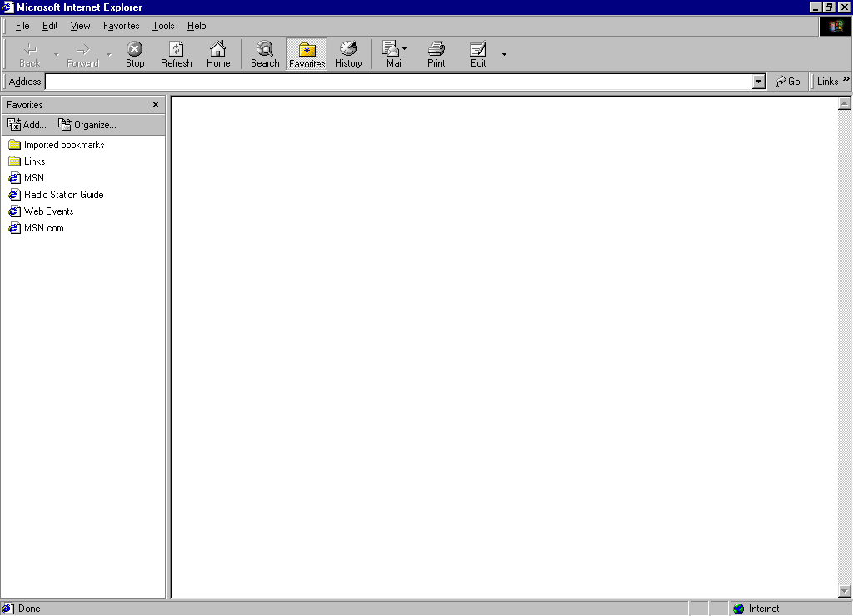853x616 pixels.
Task: Expand the Links toolbar chevron
Action: (846, 79)
